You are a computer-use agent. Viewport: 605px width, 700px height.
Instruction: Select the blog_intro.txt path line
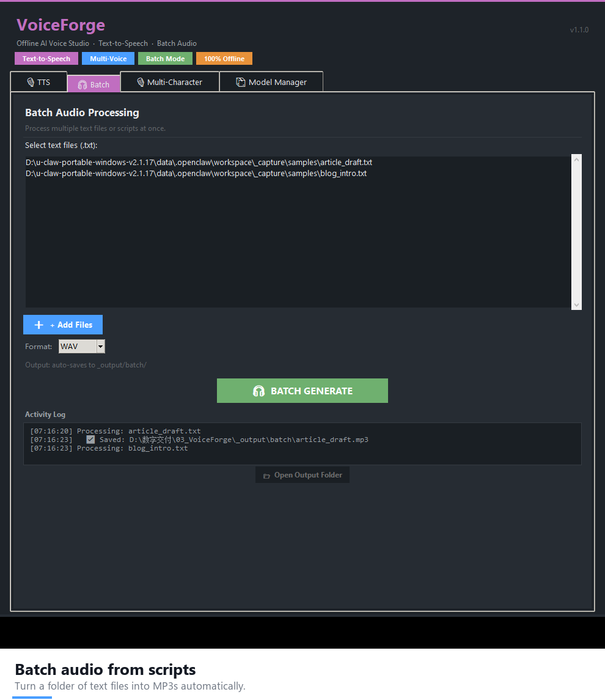(196, 173)
